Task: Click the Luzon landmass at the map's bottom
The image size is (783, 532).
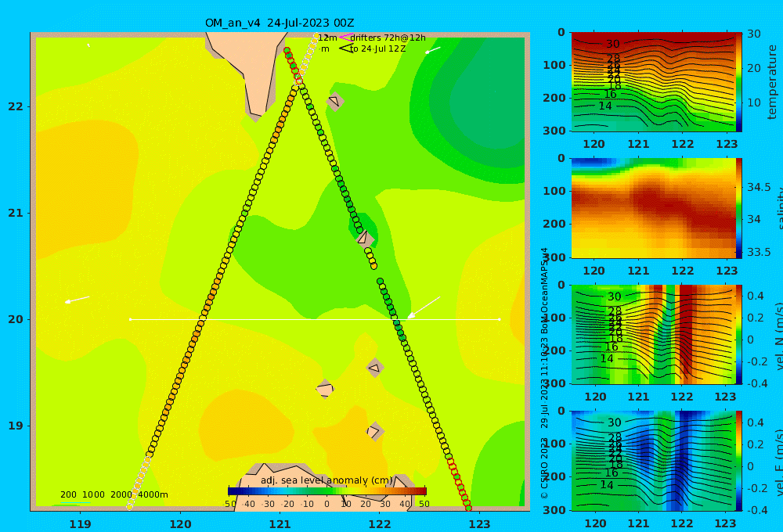Action: 325,487
